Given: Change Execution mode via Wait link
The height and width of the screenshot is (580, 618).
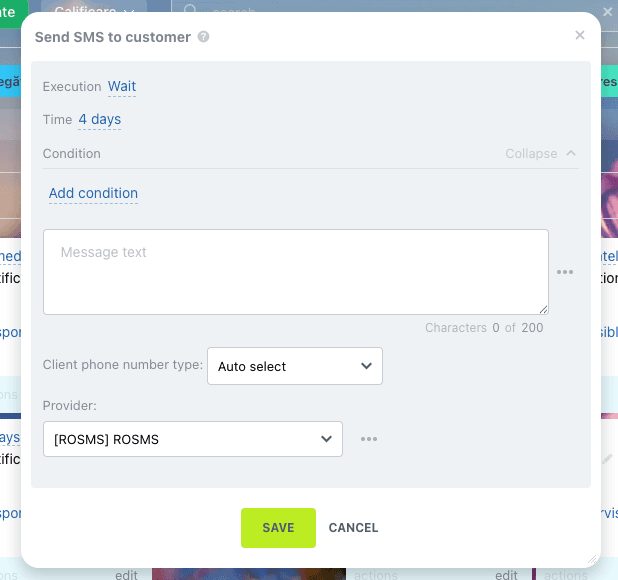Looking at the screenshot, I should point(122,87).
